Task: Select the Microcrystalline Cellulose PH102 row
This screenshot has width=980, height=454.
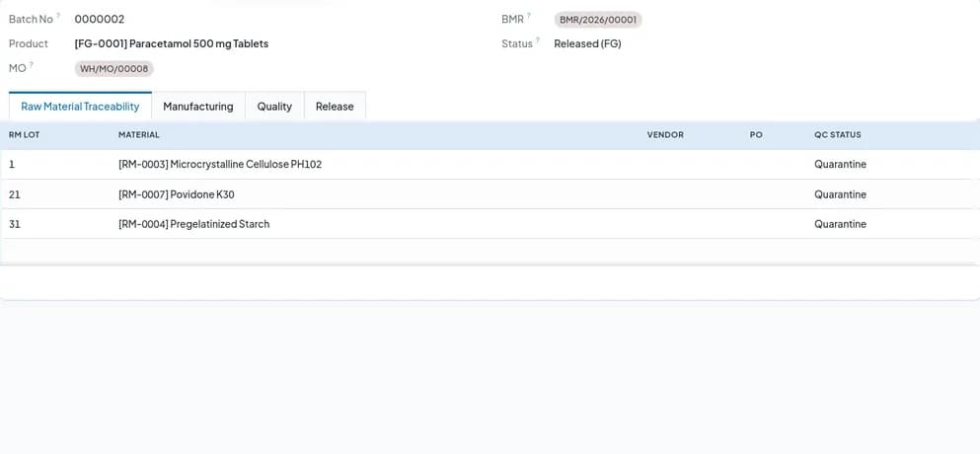Action: click(488, 165)
